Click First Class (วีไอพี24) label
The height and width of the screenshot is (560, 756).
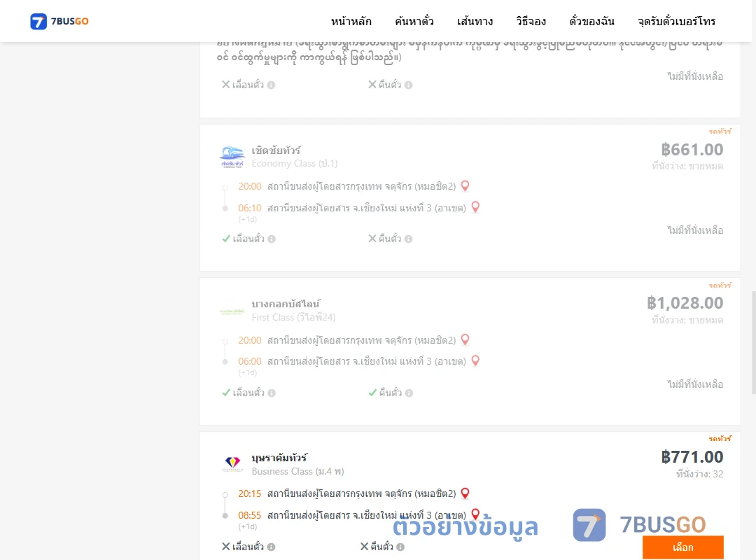(293, 317)
